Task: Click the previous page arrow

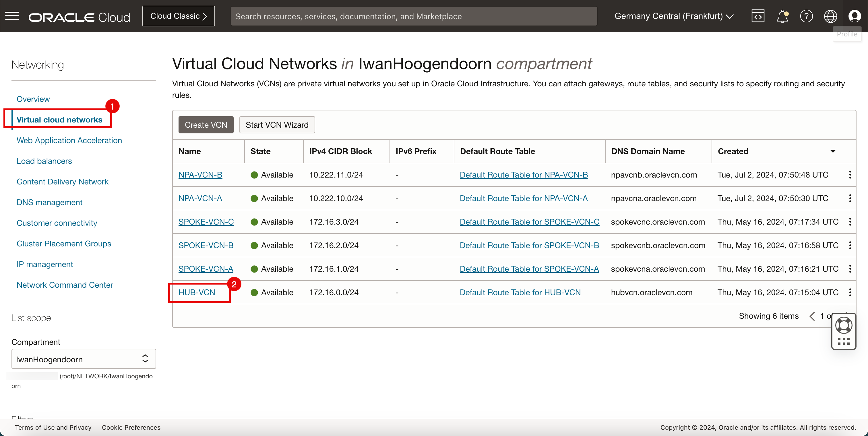Action: click(x=812, y=316)
